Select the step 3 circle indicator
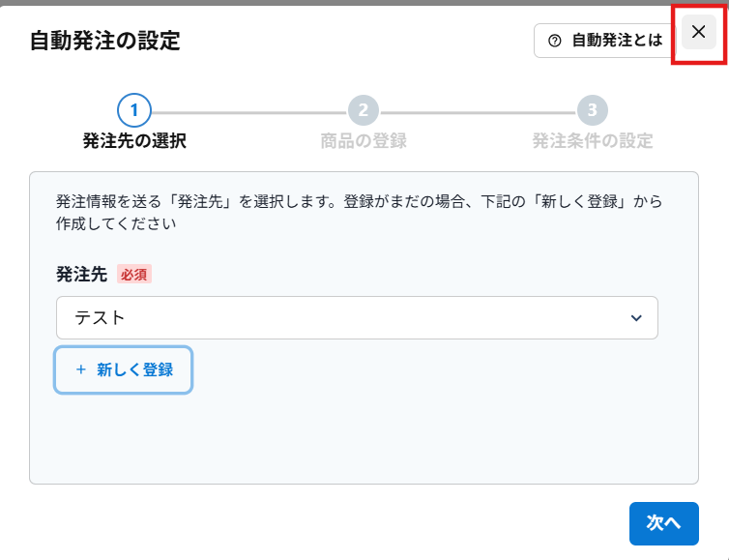The width and height of the screenshot is (729, 560). (x=592, y=110)
